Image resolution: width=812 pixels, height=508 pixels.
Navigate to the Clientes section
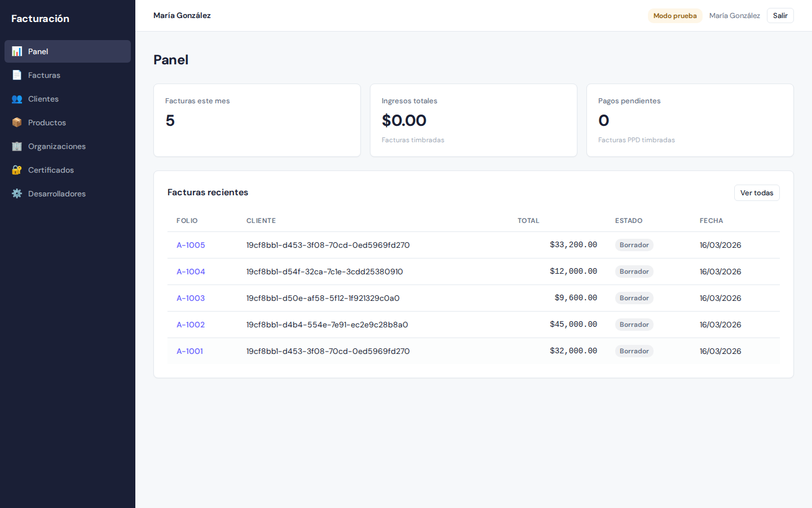pos(43,99)
